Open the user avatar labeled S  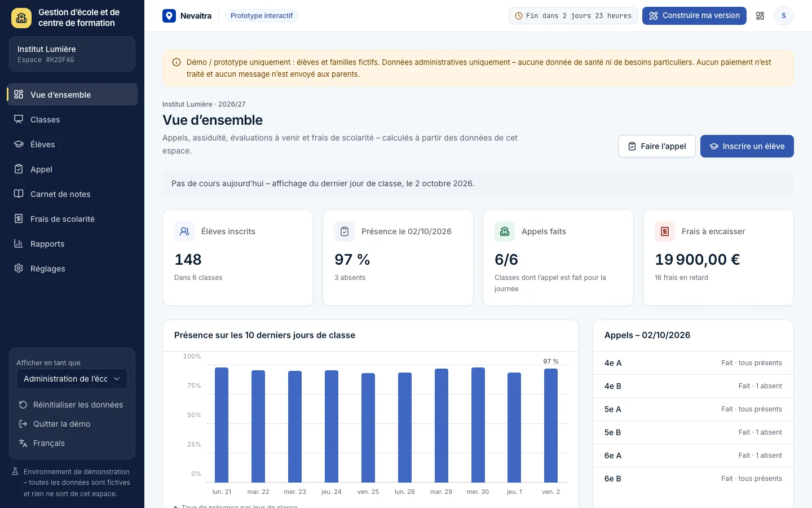coord(783,16)
